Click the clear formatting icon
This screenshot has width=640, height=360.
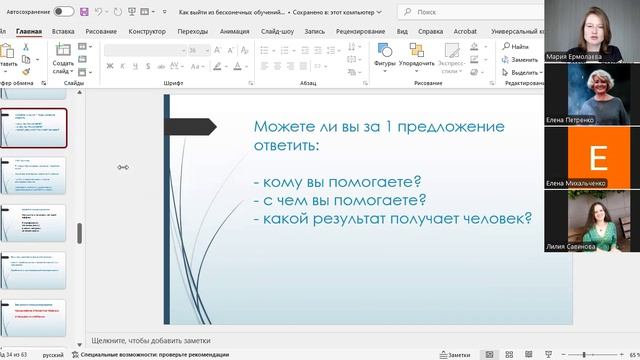pyautogui.click(x=244, y=50)
